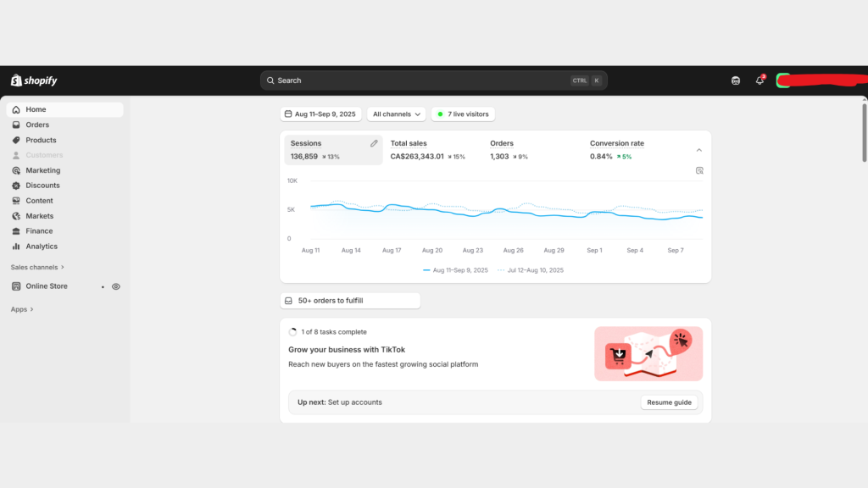868x488 pixels.
Task: Expand the Apps section in the sidebar
Action: tap(22, 309)
